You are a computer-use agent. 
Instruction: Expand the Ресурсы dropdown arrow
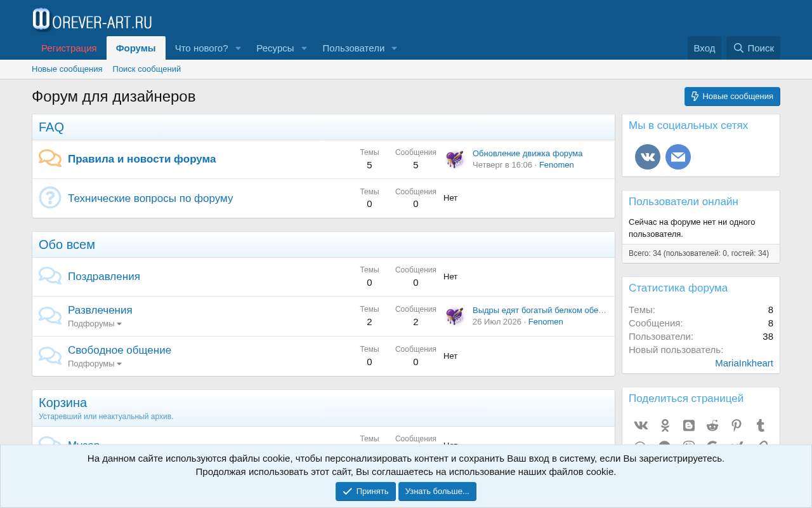pyautogui.click(x=304, y=48)
